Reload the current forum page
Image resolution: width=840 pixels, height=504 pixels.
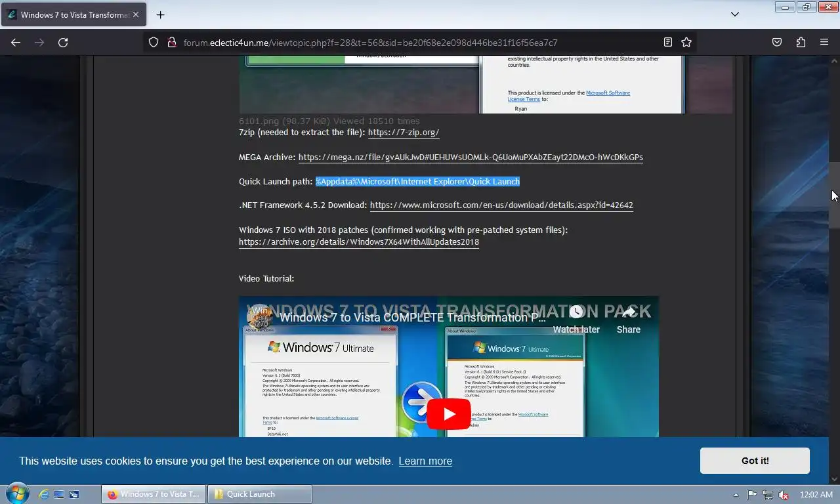click(x=63, y=42)
